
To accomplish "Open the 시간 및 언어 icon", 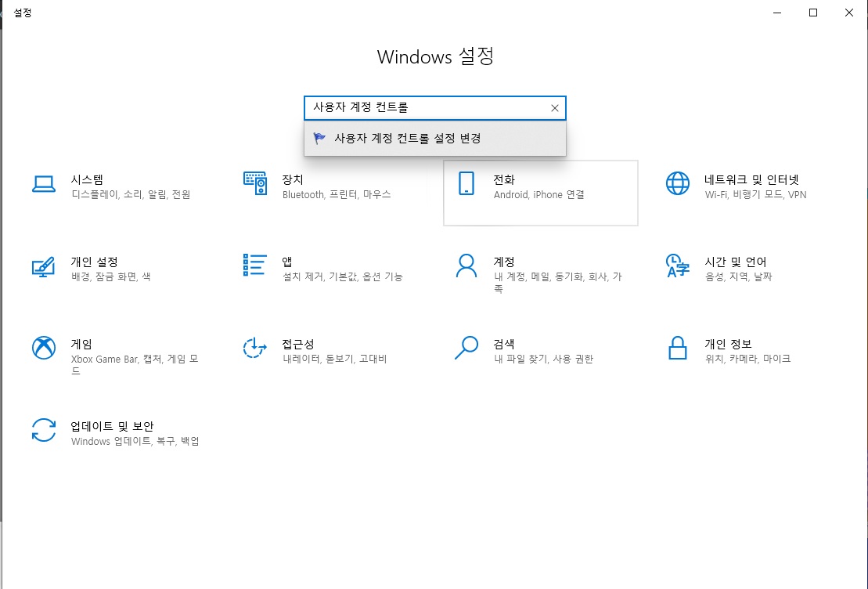I will 678,266.
